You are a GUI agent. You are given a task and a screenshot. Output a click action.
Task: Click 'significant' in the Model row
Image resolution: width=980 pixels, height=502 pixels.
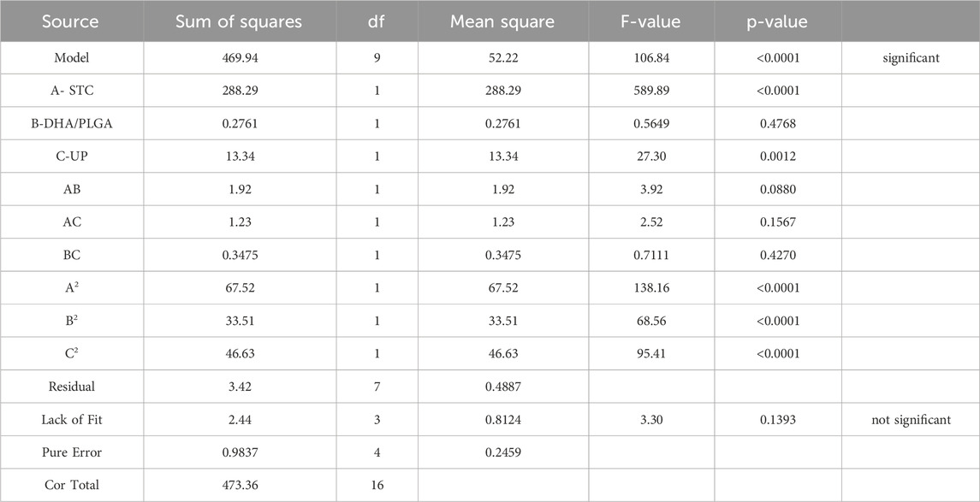[911, 58]
